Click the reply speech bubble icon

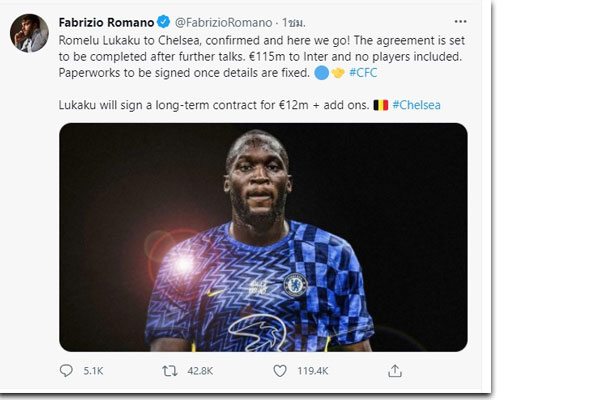tap(66, 371)
